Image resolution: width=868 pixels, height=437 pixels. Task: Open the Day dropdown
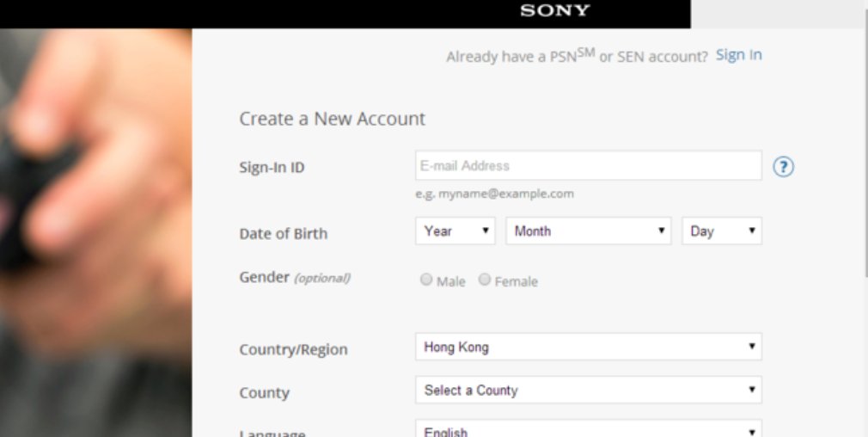click(x=722, y=231)
